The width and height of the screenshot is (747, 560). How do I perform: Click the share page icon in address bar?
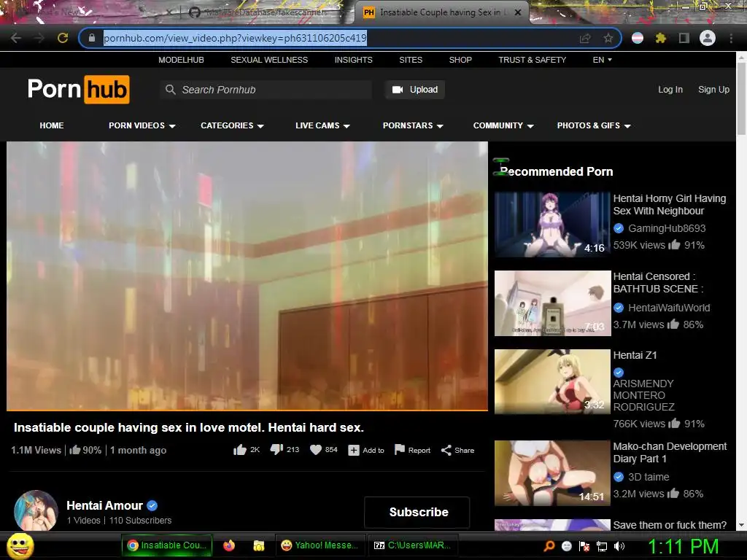point(585,38)
